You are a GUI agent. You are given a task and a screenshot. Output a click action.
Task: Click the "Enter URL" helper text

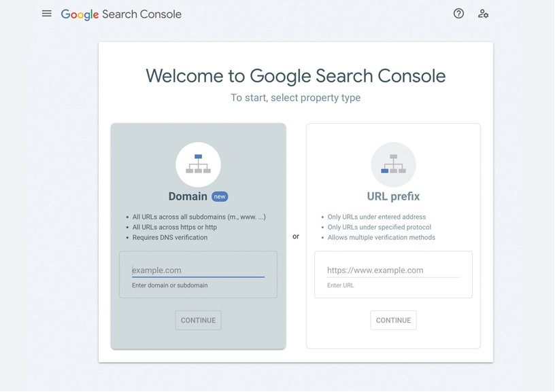point(341,285)
